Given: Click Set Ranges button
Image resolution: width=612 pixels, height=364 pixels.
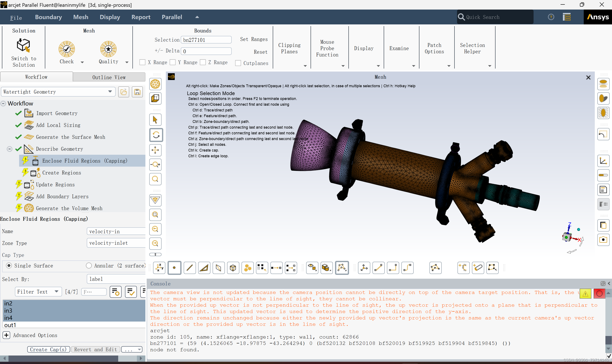Looking at the screenshot, I should [x=254, y=39].
